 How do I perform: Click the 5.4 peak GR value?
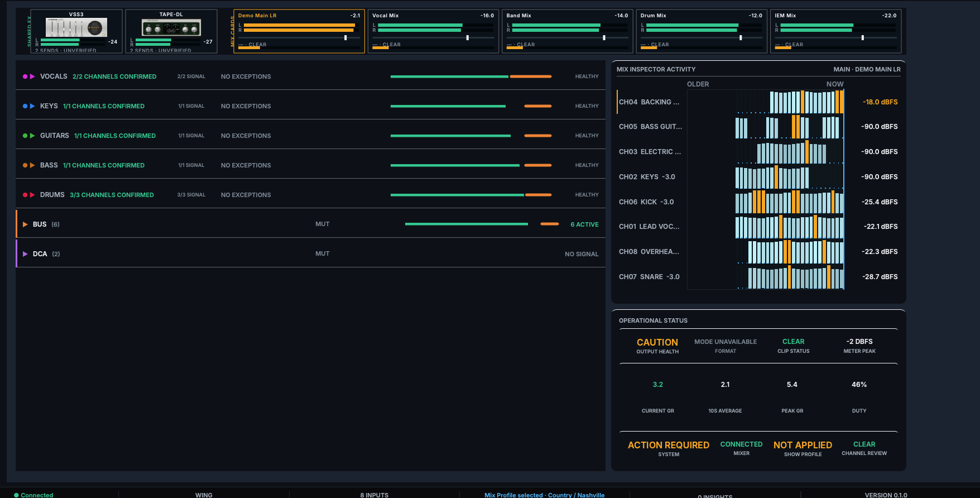click(x=792, y=385)
